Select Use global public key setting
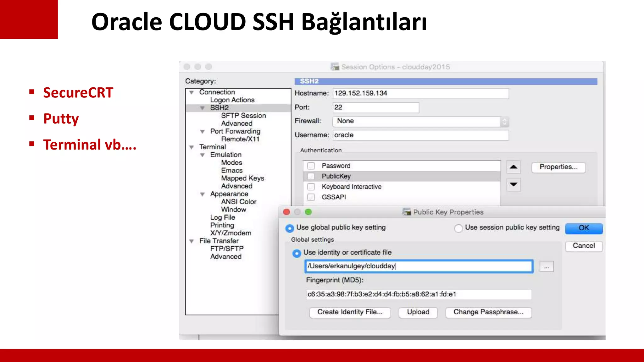This screenshot has height=362, width=644. point(290,228)
